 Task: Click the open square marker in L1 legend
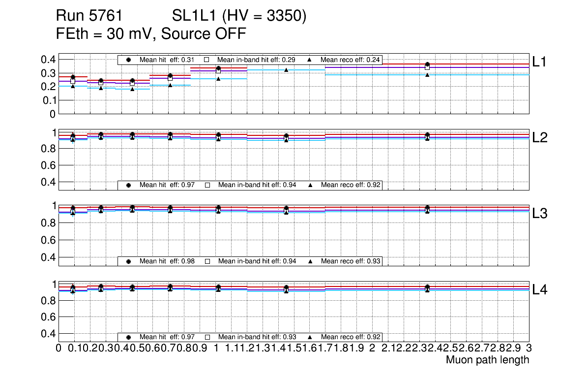coord(207,60)
